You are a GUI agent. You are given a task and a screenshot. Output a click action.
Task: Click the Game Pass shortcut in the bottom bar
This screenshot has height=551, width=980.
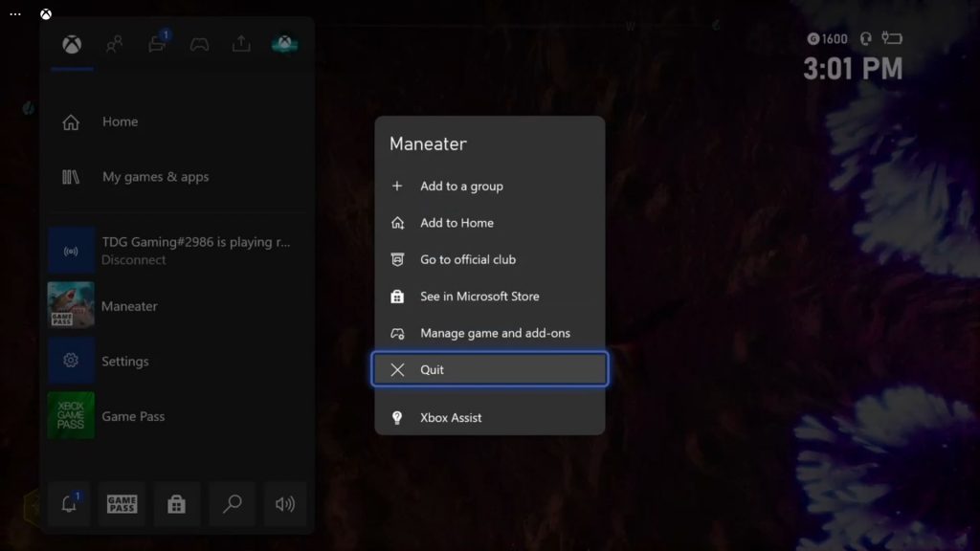pos(122,503)
